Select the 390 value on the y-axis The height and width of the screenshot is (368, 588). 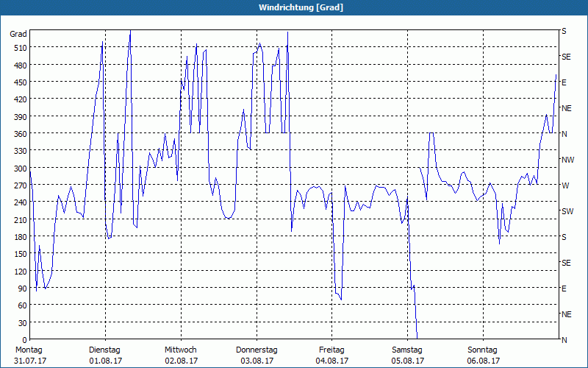coord(21,117)
